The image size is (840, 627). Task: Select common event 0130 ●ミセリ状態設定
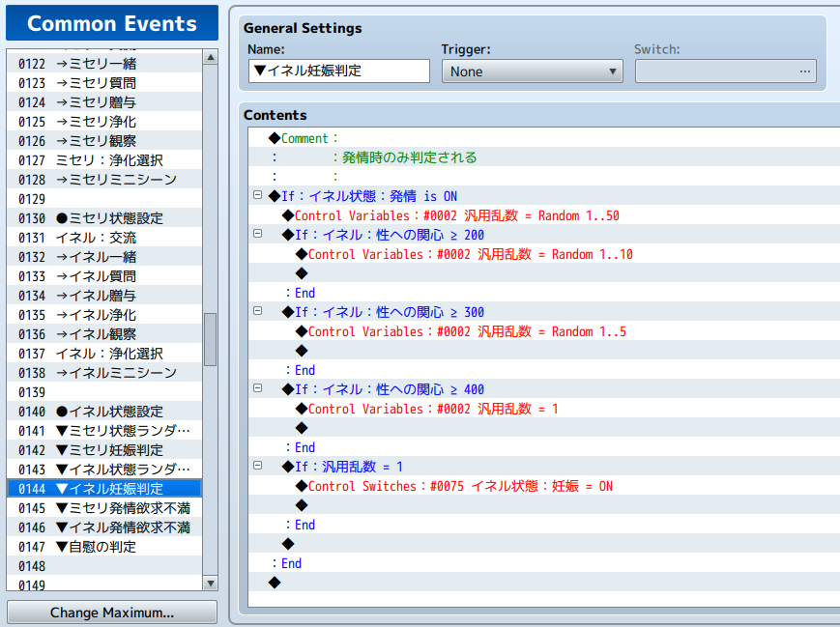104,218
